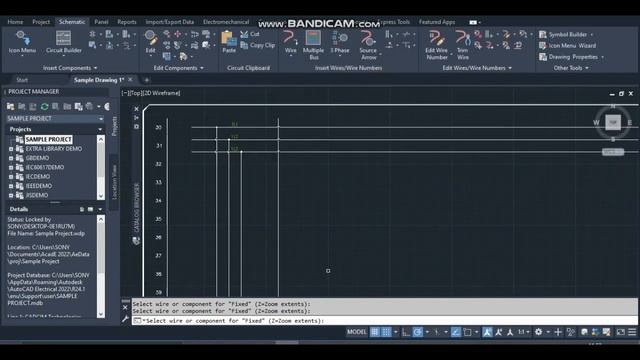Collapse the Projects section arrow
The image size is (640, 360).
coord(100,129)
